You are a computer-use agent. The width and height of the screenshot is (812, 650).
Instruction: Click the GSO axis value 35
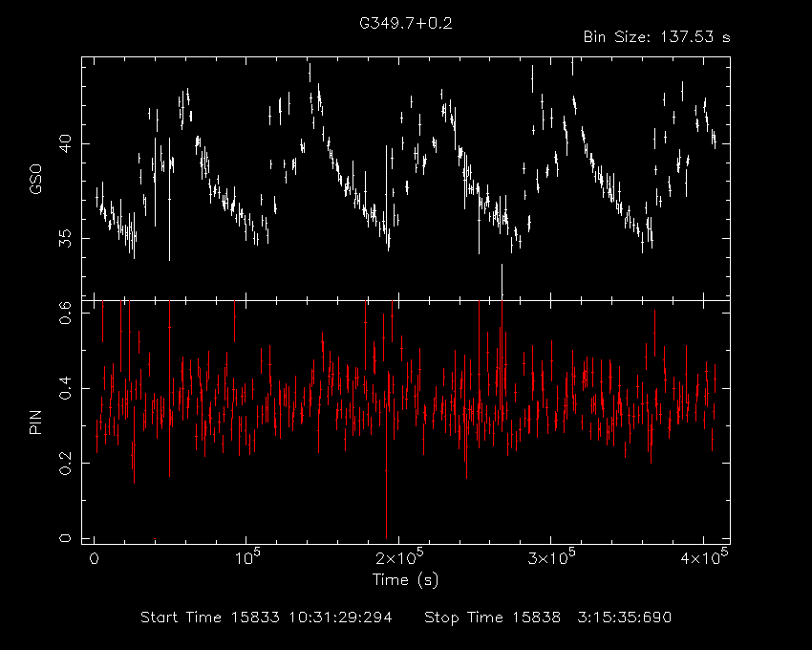pyautogui.click(x=65, y=238)
